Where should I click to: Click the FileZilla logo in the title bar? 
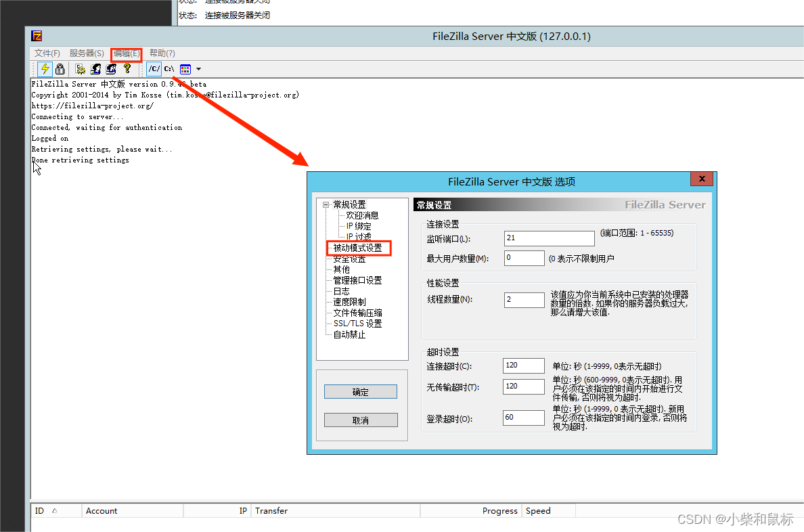tap(37, 36)
